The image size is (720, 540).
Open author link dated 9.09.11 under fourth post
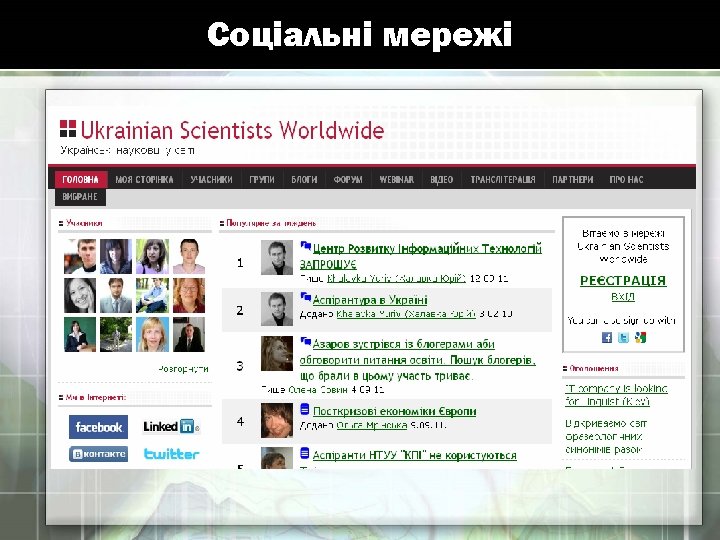click(x=371, y=425)
